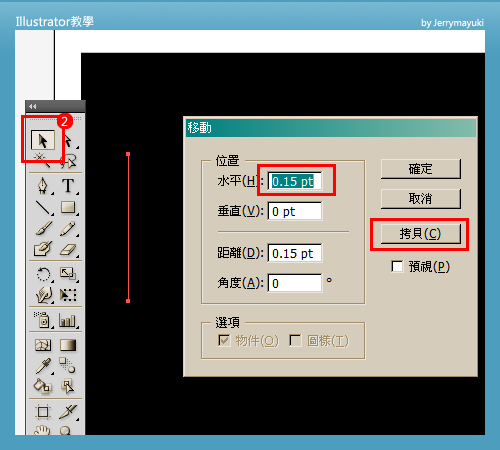
Task: Select the Artboard tool
Action: pos(43,412)
